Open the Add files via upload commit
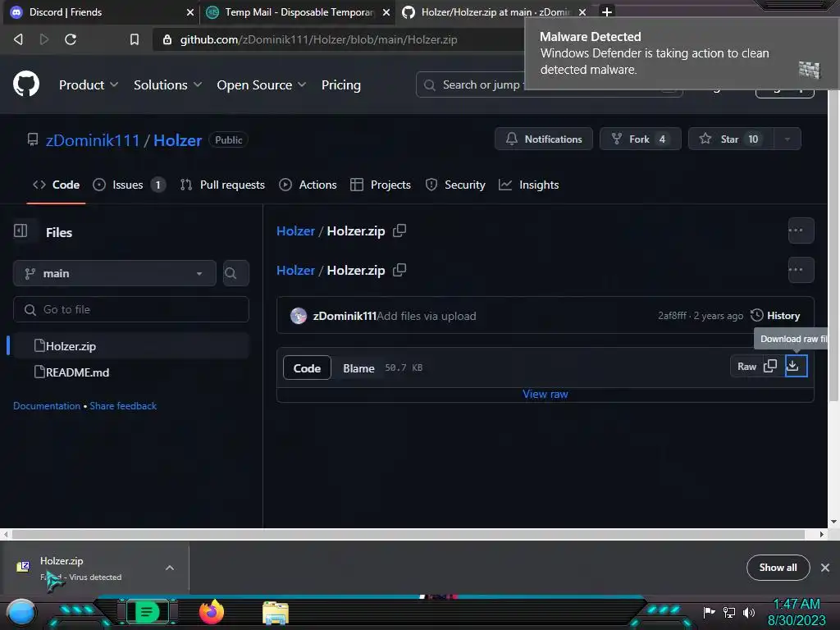This screenshot has height=630, width=840. pyautogui.click(x=427, y=316)
